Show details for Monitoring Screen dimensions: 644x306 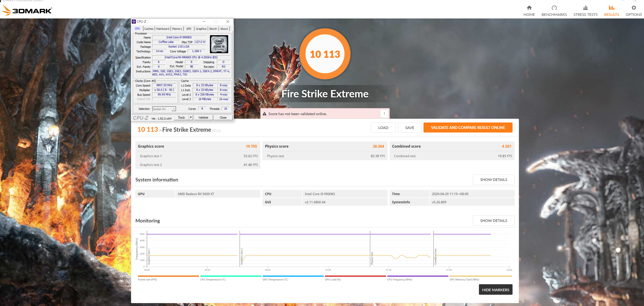[493, 221]
